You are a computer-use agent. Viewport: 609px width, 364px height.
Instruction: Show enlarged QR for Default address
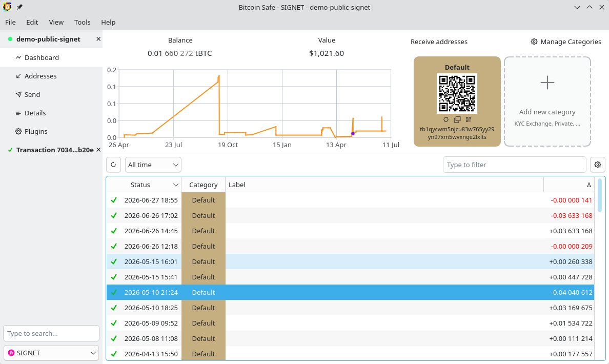tap(469, 119)
